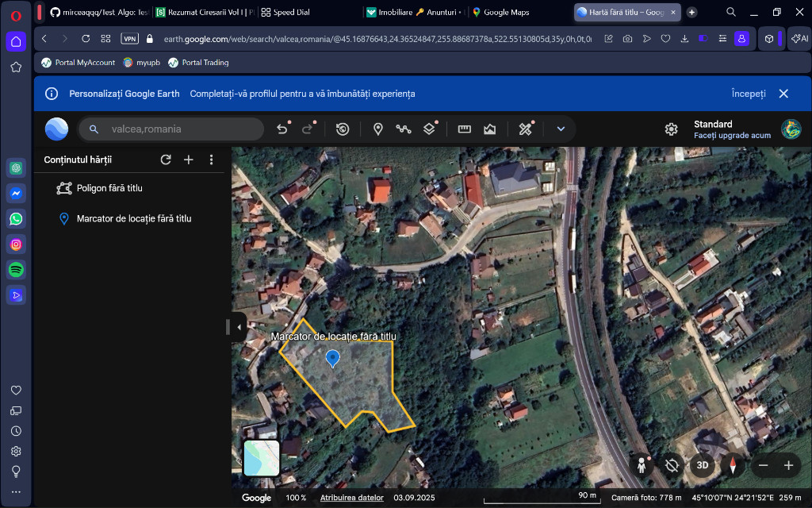This screenshot has width=812, height=508.
Task: Click the Street View pegman icon
Action: tap(642, 466)
